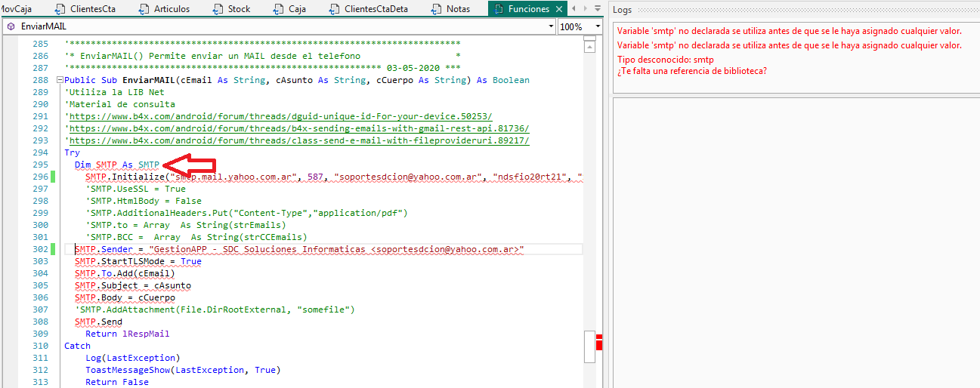Click the Logs panel title
The width and height of the screenshot is (980, 388).
623,10
